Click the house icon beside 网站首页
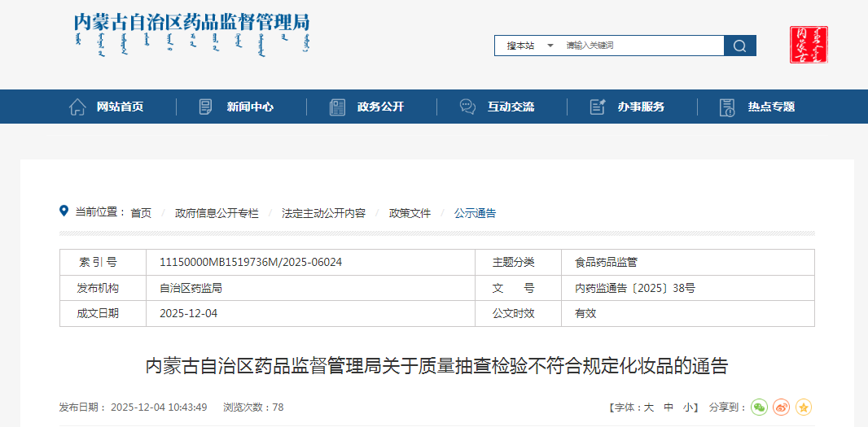The width and height of the screenshot is (868, 427). pyautogui.click(x=77, y=107)
